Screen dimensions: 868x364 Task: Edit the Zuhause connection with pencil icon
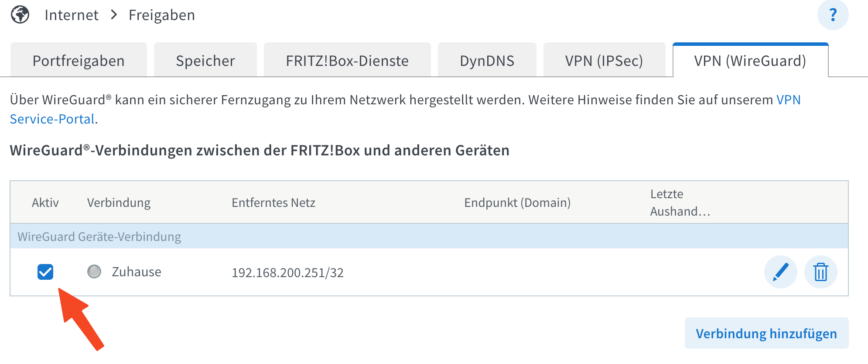coord(780,272)
